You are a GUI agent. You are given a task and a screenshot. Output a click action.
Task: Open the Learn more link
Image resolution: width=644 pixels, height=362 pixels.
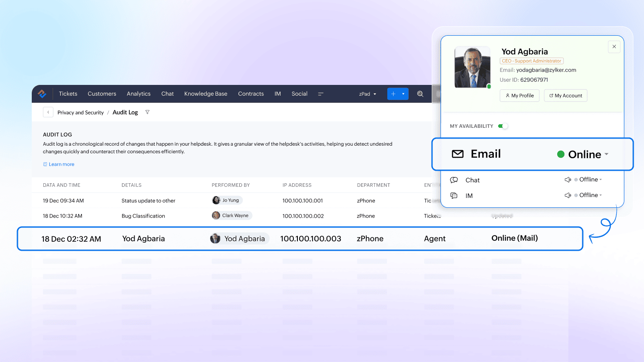pos(61,164)
